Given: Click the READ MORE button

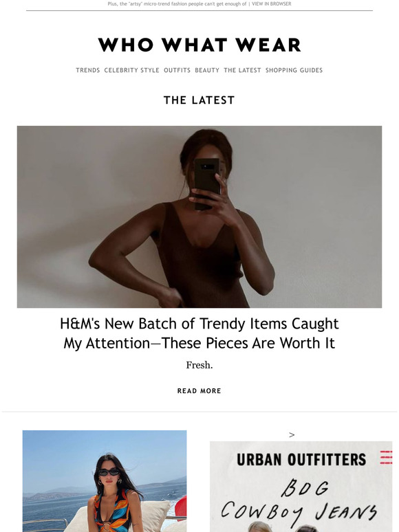Looking at the screenshot, I should coord(199,391).
